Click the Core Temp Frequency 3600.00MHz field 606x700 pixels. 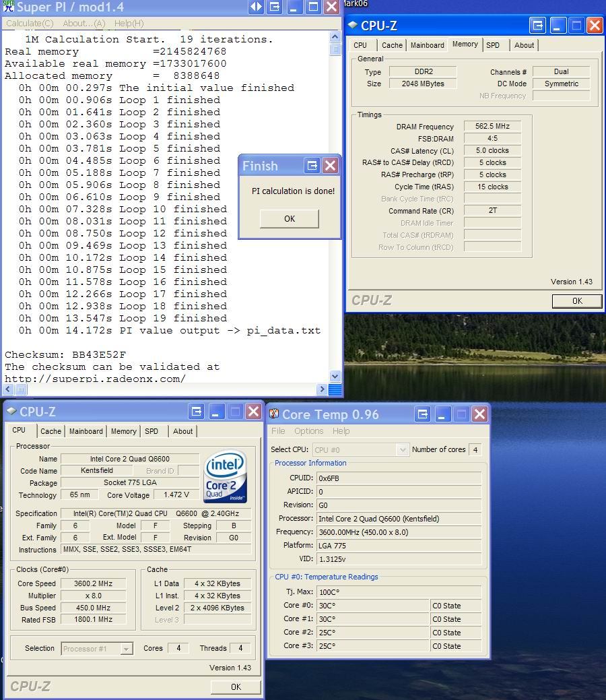399,532
